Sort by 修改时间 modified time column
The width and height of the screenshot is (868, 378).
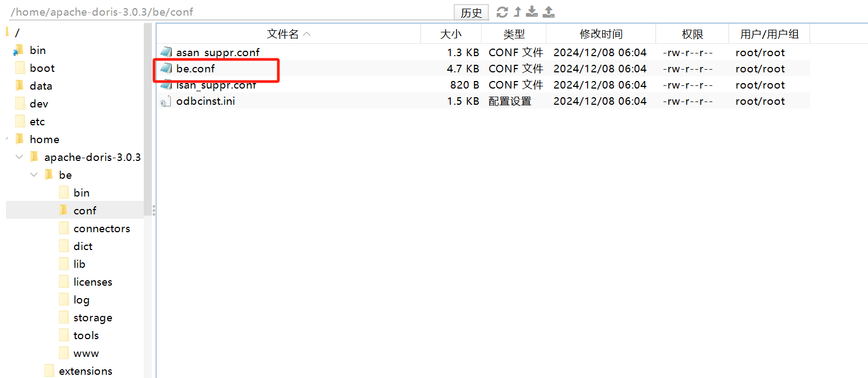coord(601,34)
